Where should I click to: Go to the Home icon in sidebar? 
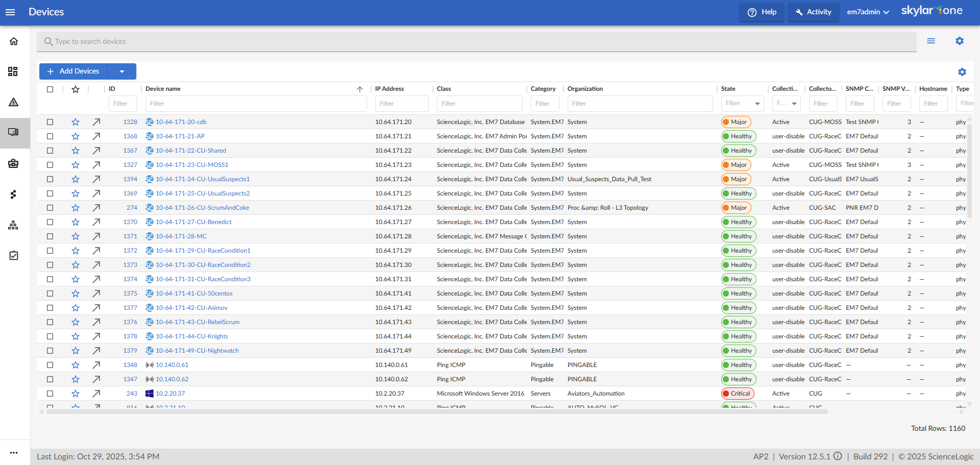click(14, 41)
